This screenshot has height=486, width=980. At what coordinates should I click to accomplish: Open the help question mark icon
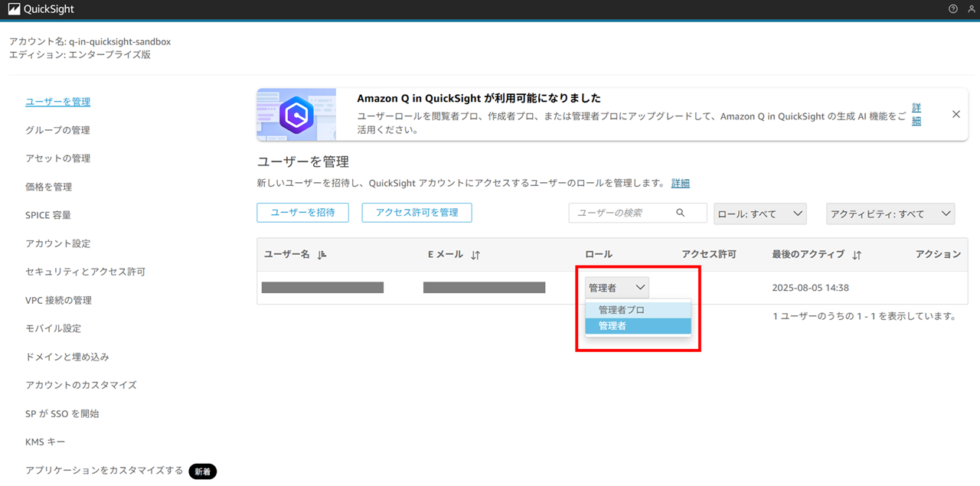[953, 9]
